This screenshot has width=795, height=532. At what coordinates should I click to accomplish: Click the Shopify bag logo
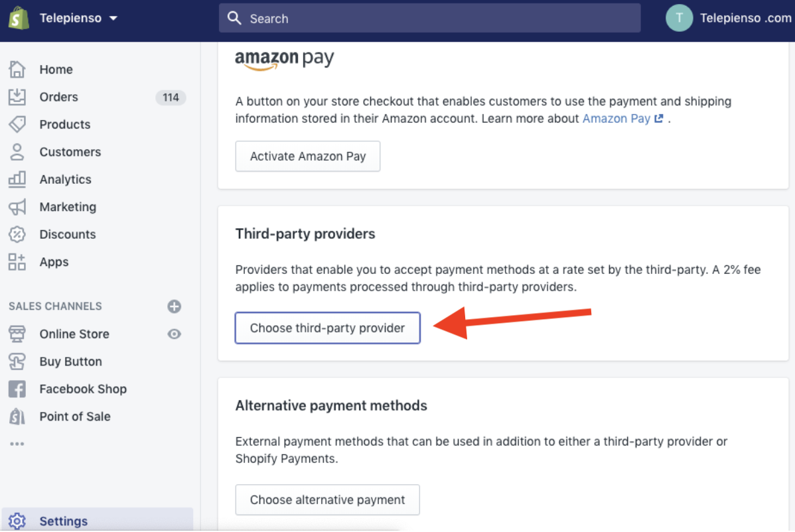(x=19, y=18)
